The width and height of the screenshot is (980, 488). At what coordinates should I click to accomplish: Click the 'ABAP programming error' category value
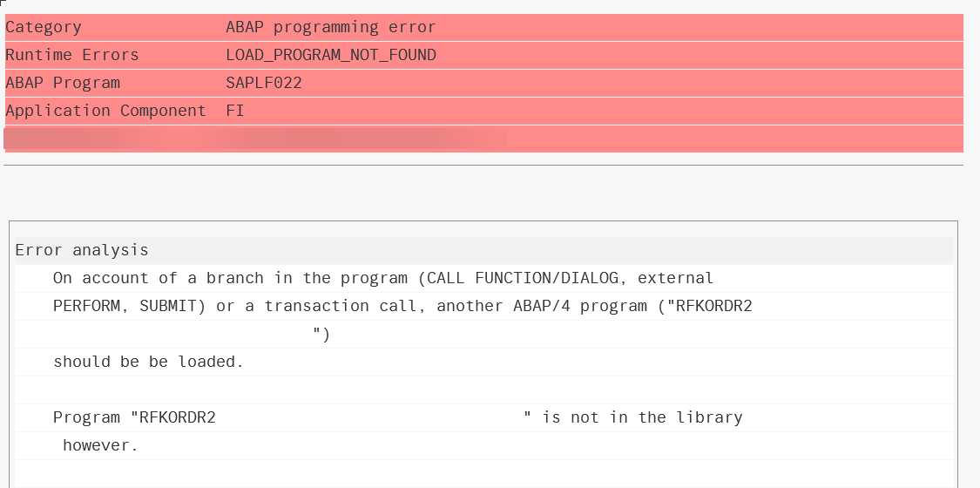(331, 28)
